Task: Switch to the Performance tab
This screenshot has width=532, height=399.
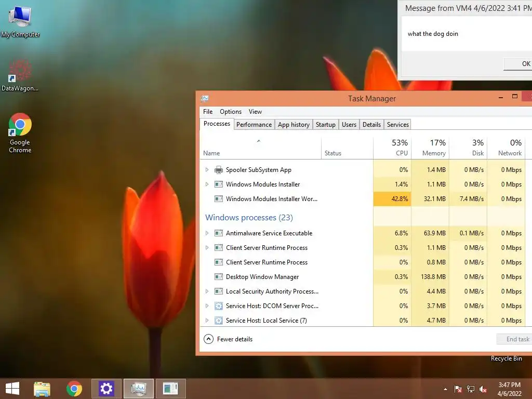Action: point(254,125)
